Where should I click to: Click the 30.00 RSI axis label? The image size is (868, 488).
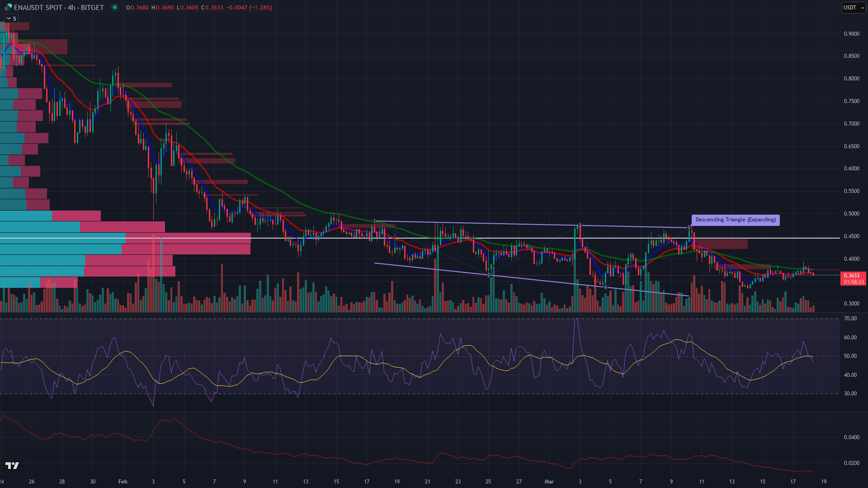tap(850, 394)
